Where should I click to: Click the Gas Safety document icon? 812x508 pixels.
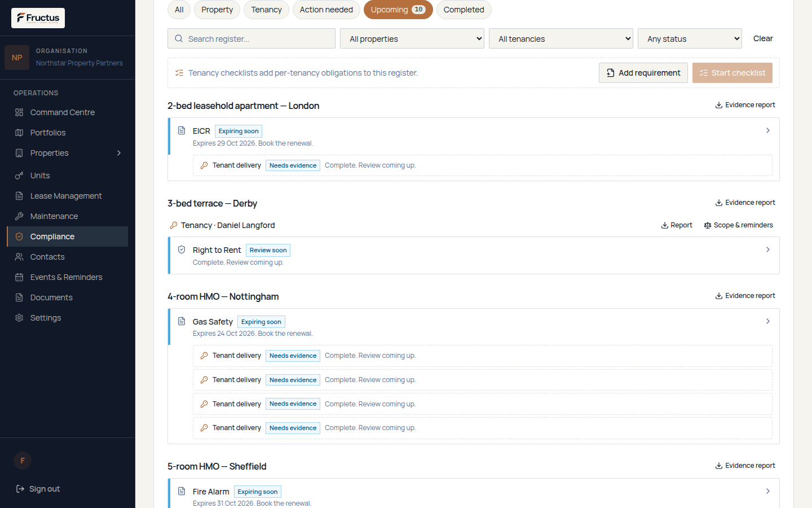click(x=182, y=321)
